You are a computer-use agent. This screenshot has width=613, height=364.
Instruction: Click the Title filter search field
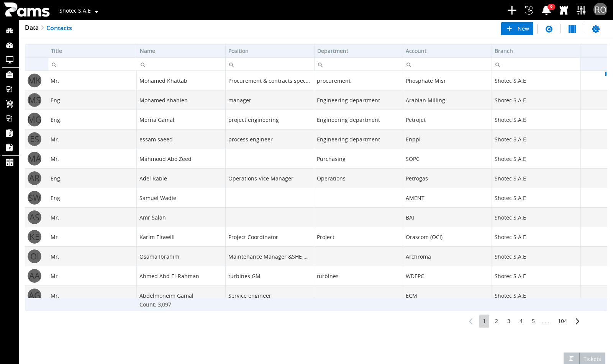coord(92,64)
